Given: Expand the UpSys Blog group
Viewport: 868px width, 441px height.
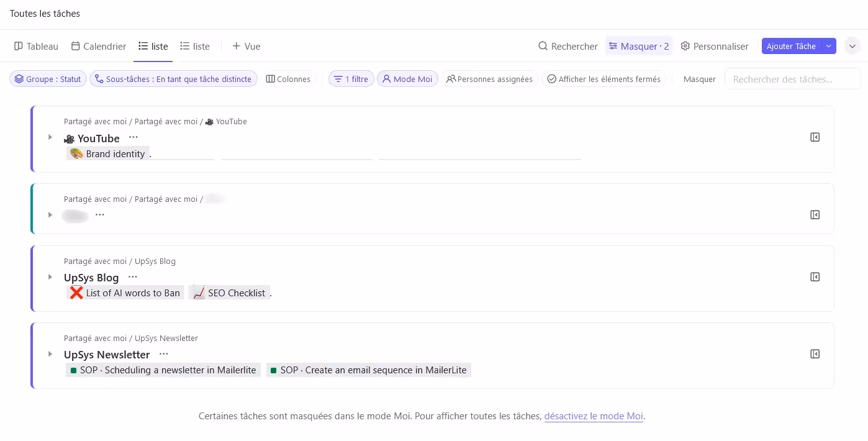Looking at the screenshot, I should (50, 277).
